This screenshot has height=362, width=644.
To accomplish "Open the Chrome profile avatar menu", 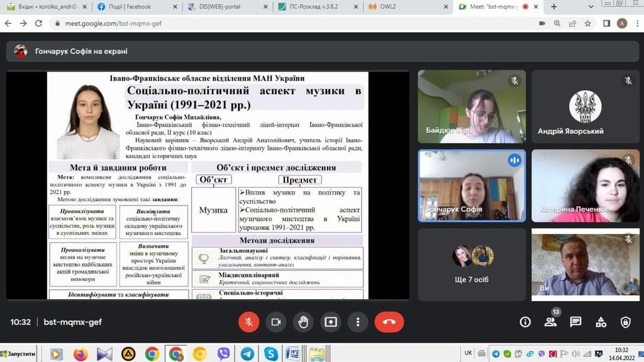I will pyautogui.click(x=622, y=23).
